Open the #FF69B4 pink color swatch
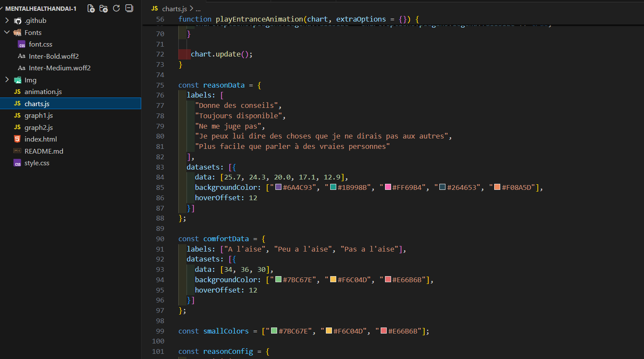 388,187
